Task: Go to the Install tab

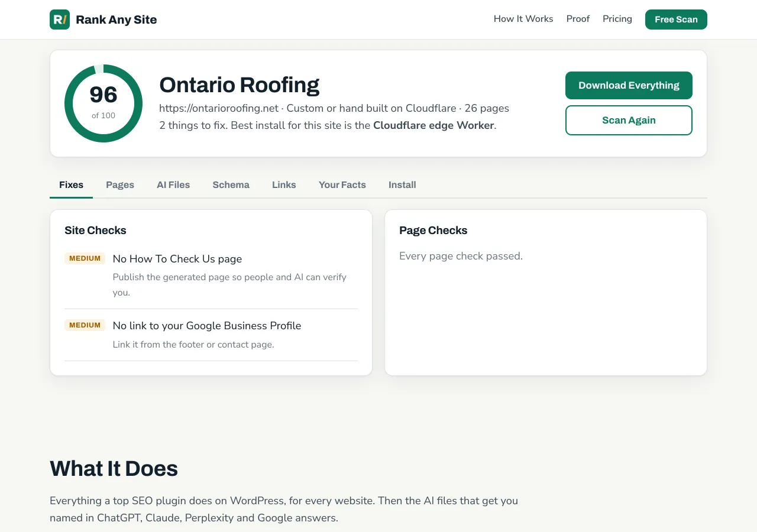Action: [402, 185]
